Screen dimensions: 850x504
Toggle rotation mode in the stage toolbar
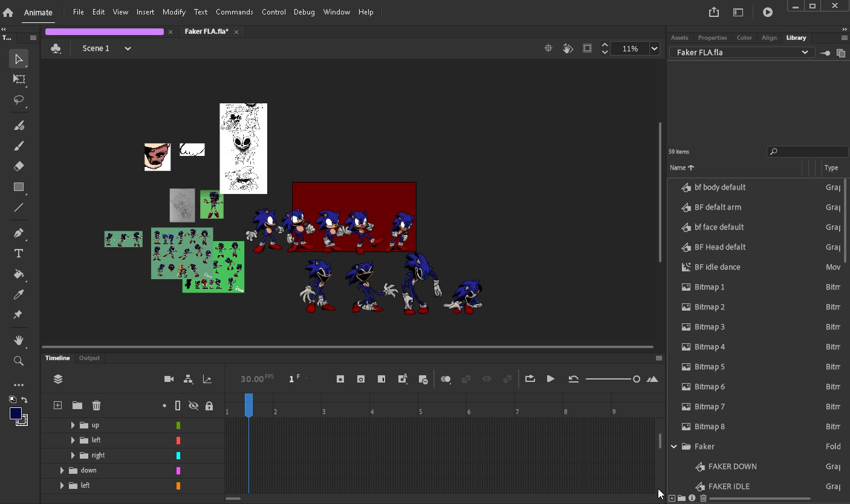click(x=568, y=48)
